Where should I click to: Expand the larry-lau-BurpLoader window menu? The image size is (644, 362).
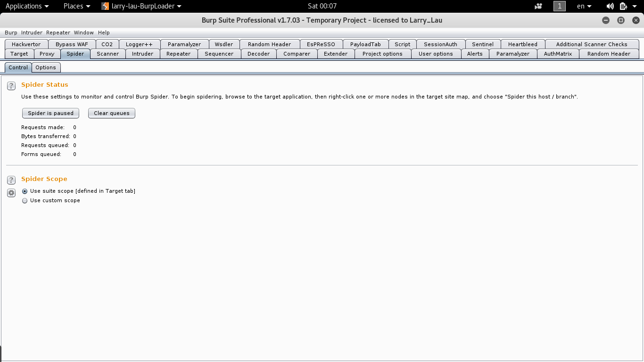point(142,6)
